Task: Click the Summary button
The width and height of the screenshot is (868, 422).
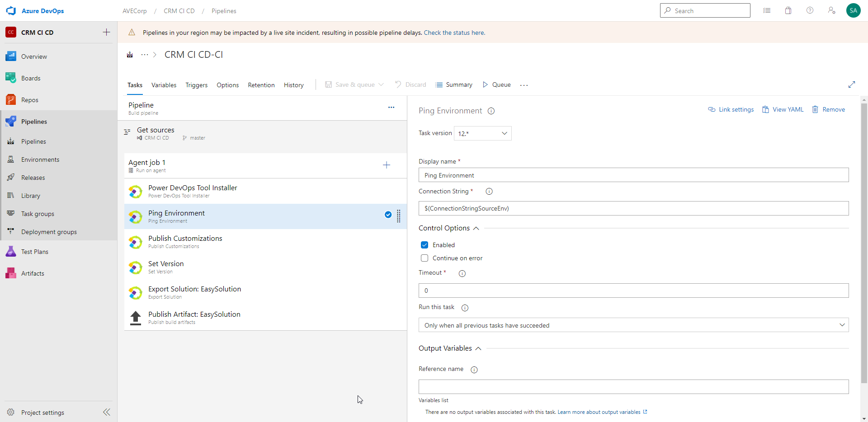Action: (454, 84)
